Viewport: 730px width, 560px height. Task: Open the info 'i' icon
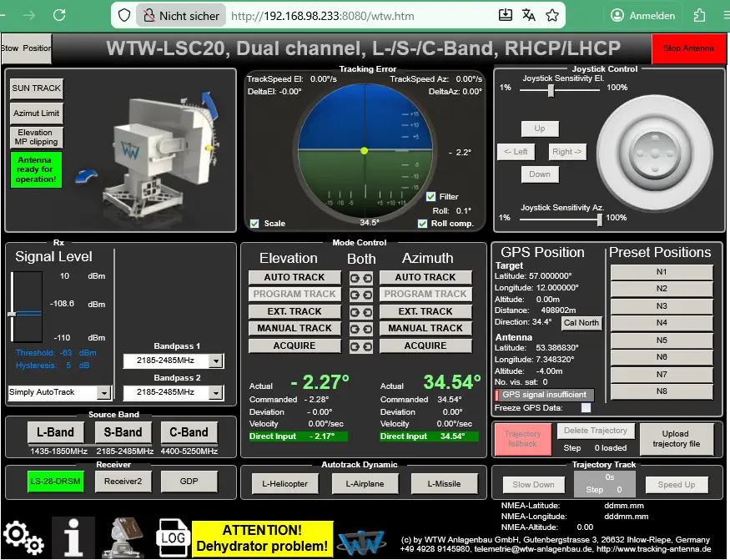[x=73, y=537]
